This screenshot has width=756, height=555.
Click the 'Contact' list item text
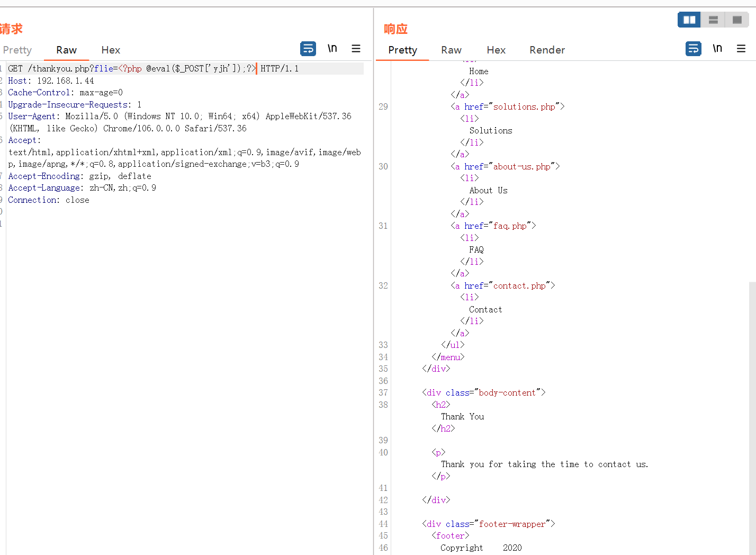485,309
